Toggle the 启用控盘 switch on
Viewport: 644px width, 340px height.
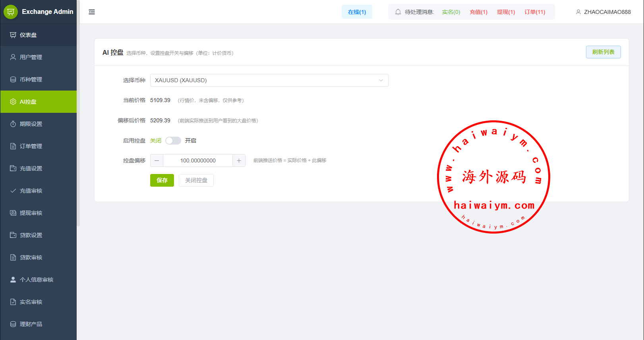(173, 141)
